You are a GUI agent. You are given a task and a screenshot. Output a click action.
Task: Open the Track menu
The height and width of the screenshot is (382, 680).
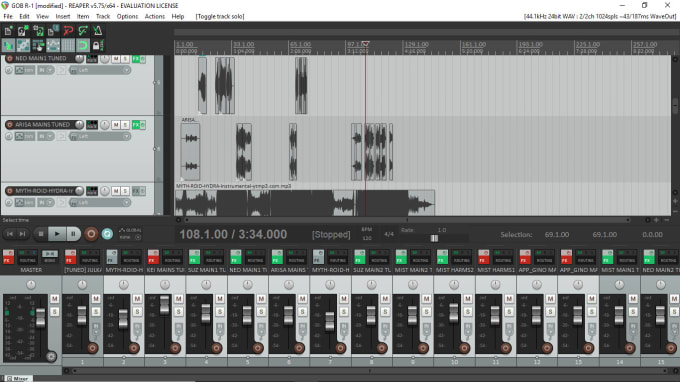pos(103,16)
